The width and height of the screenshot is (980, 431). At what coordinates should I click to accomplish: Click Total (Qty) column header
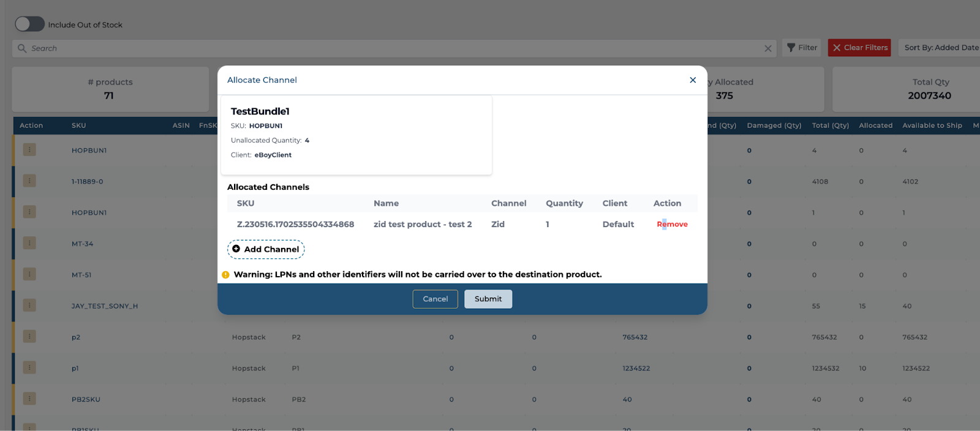point(830,126)
